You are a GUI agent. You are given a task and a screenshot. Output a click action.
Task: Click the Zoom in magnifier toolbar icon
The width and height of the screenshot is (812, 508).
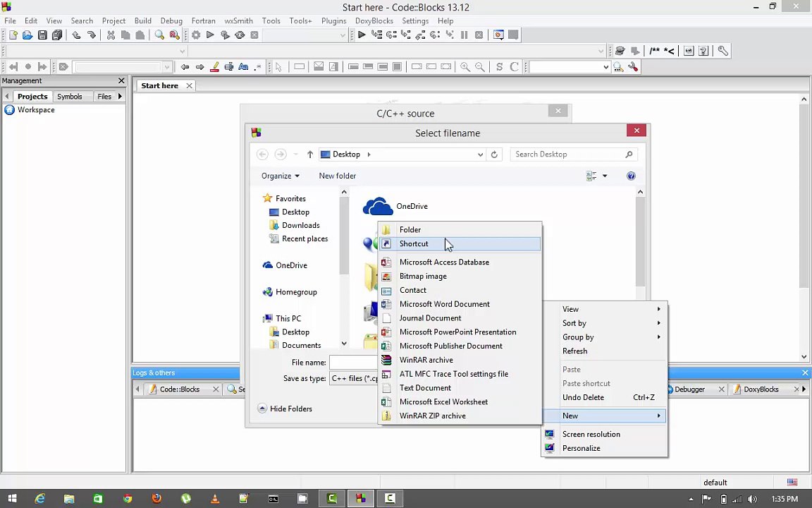465,67
